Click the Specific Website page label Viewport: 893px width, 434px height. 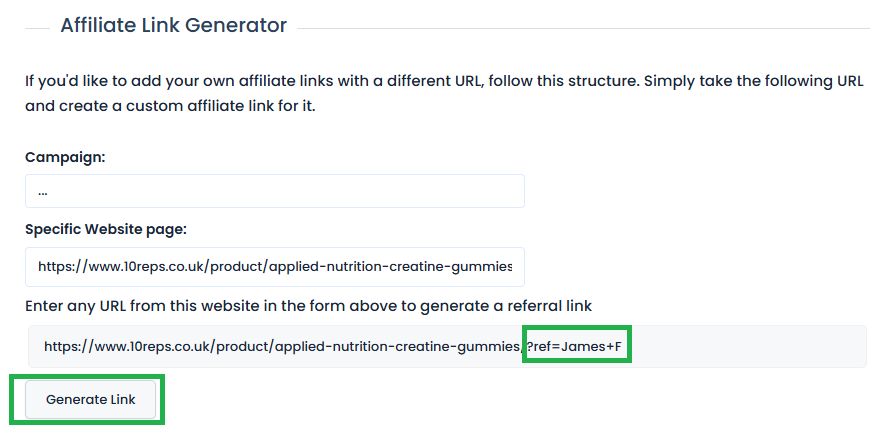(106, 229)
